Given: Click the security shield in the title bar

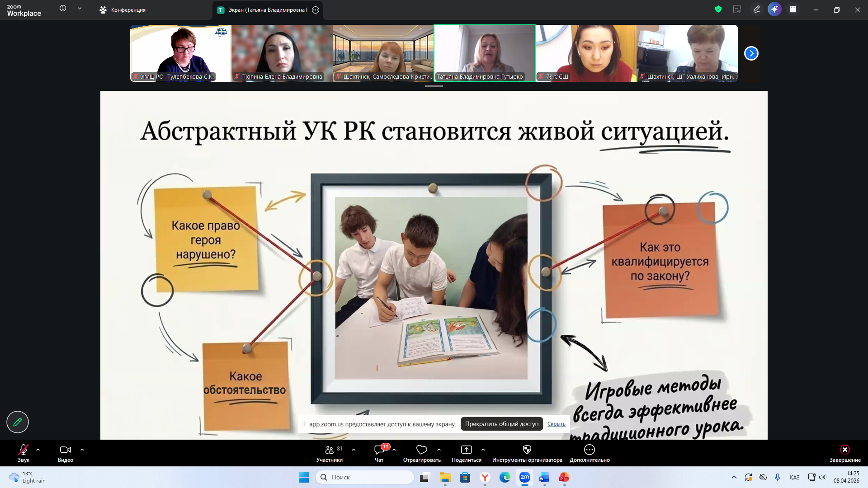Looking at the screenshot, I should pyautogui.click(x=718, y=9).
